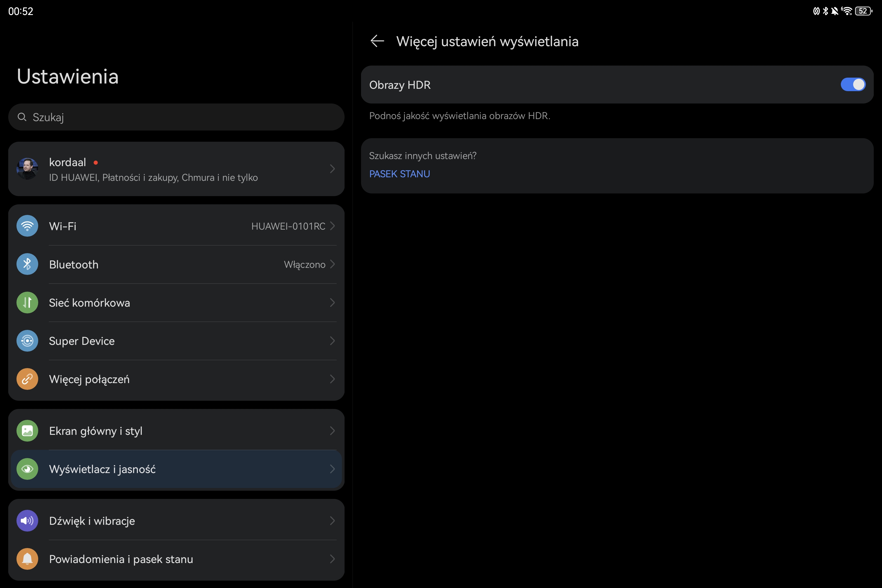Toggle the Obrazy HDR switch

[x=853, y=84]
